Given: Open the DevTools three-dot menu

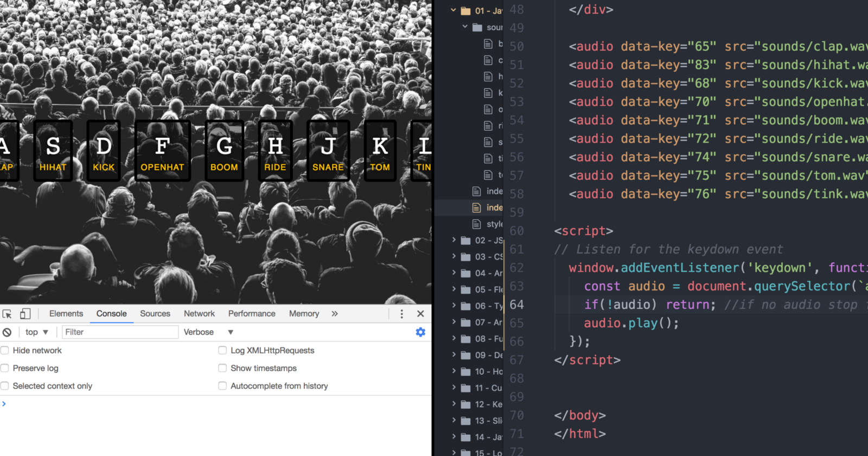Looking at the screenshot, I should point(401,314).
